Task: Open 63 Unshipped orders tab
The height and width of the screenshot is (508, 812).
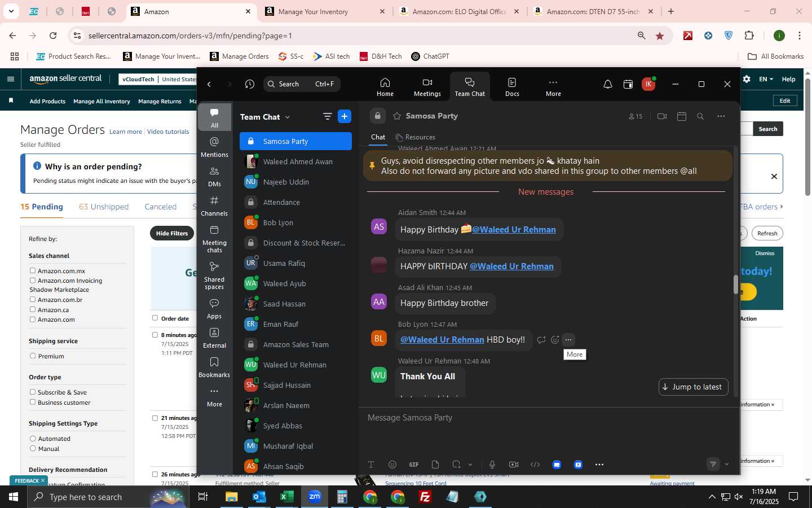Action: coord(104,207)
